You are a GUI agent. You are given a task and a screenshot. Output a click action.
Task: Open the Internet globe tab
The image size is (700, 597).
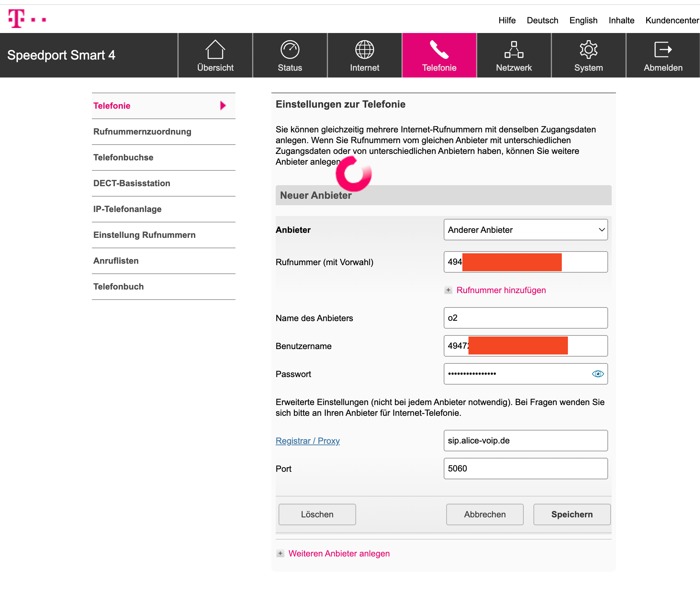(x=365, y=55)
